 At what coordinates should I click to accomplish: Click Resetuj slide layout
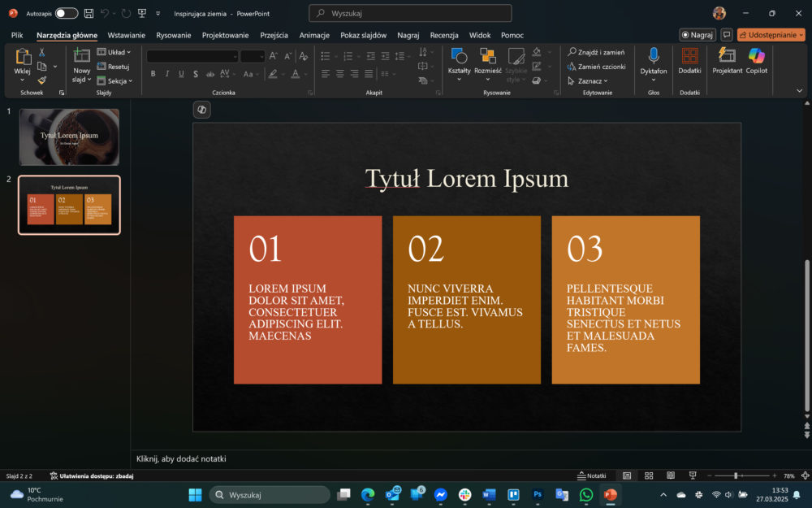pos(113,67)
